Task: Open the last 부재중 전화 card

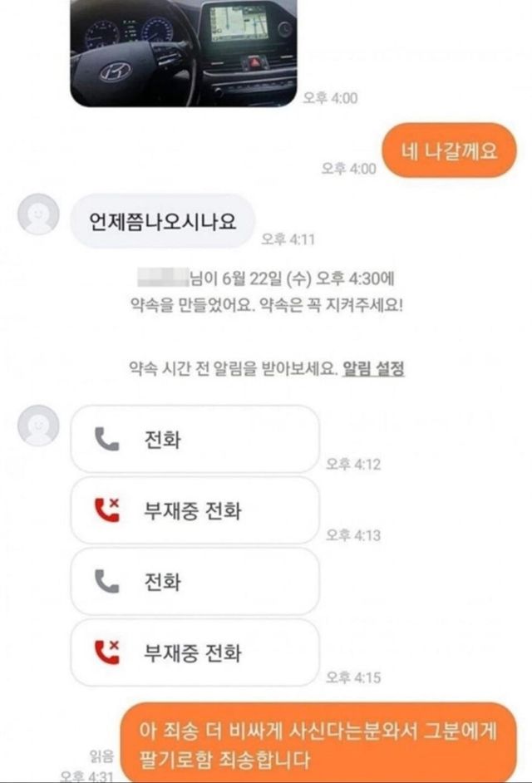Action: point(195,652)
